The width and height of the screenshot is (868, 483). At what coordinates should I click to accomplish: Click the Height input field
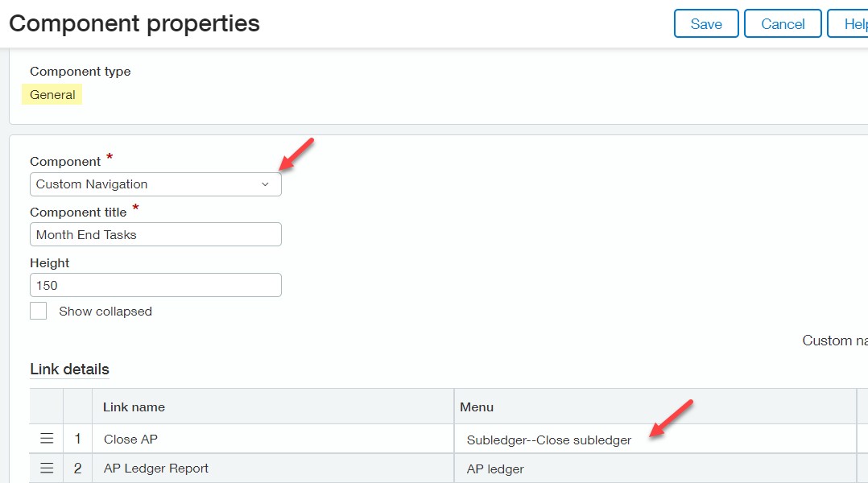pos(155,285)
